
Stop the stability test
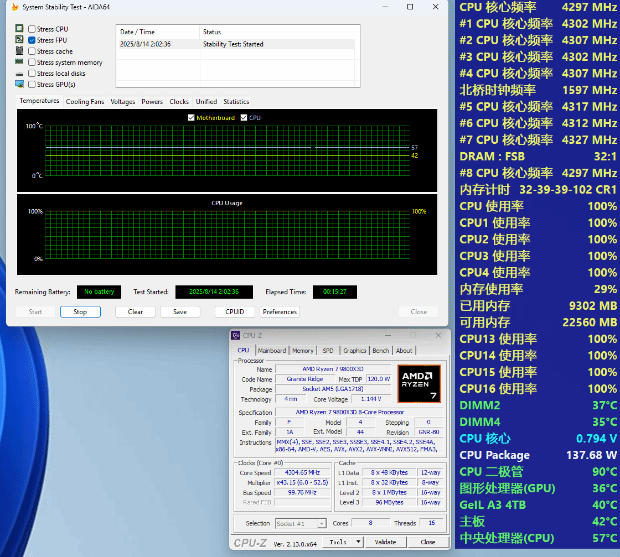click(x=80, y=312)
